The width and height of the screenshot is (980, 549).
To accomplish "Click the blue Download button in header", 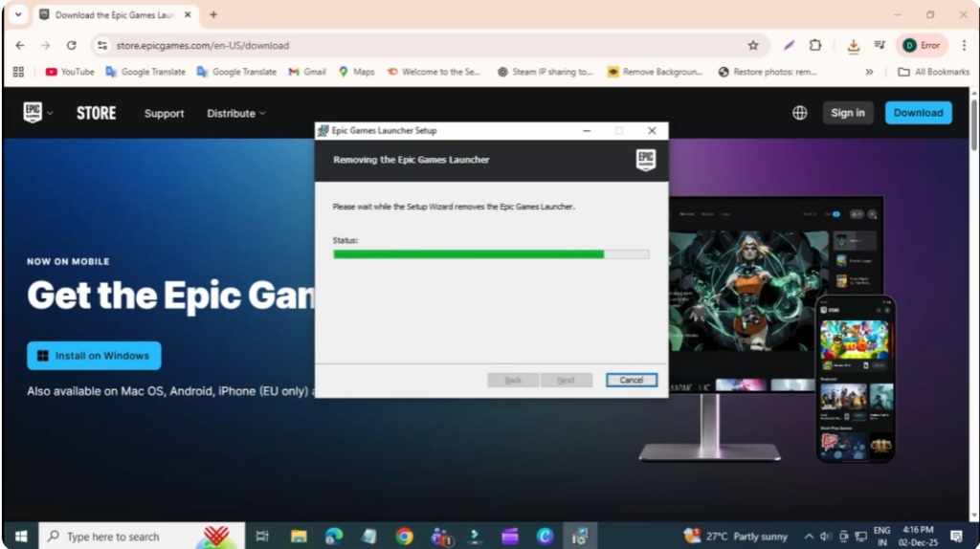I will (918, 113).
